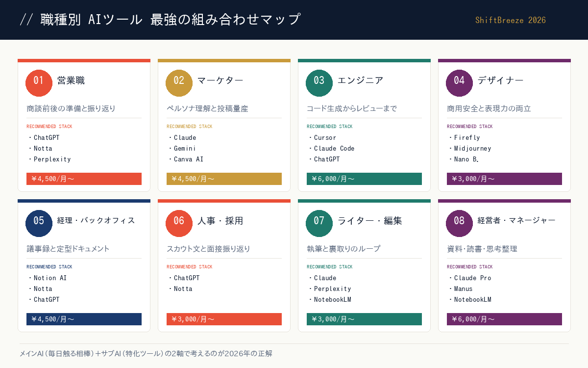This screenshot has width=588, height=368.
Task: Click the デザイナー ¥3,000/月〜 price bar
Action: click(504, 179)
